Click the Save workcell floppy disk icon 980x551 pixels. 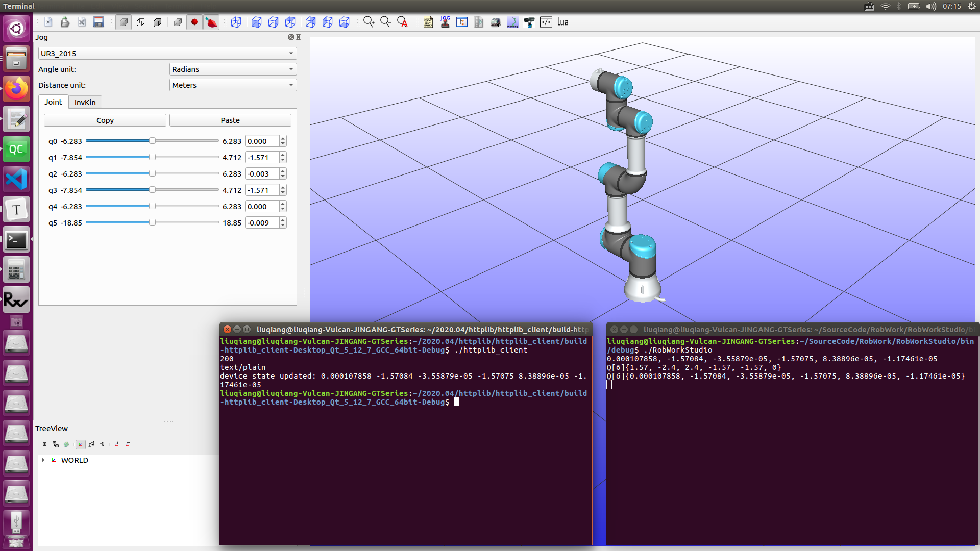[x=98, y=22]
